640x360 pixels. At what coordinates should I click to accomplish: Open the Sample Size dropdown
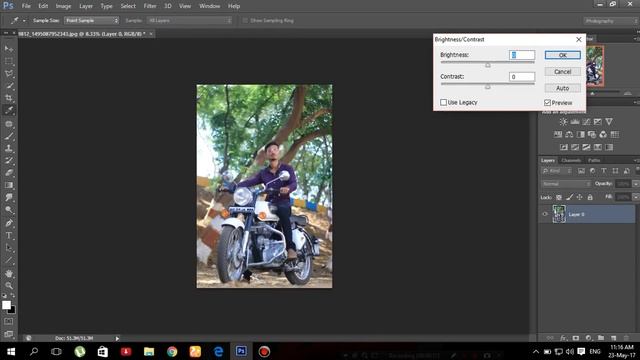(91, 20)
